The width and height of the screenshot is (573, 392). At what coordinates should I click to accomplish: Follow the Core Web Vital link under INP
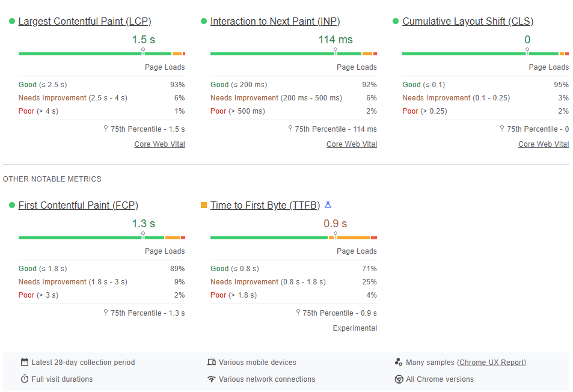click(351, 144)
